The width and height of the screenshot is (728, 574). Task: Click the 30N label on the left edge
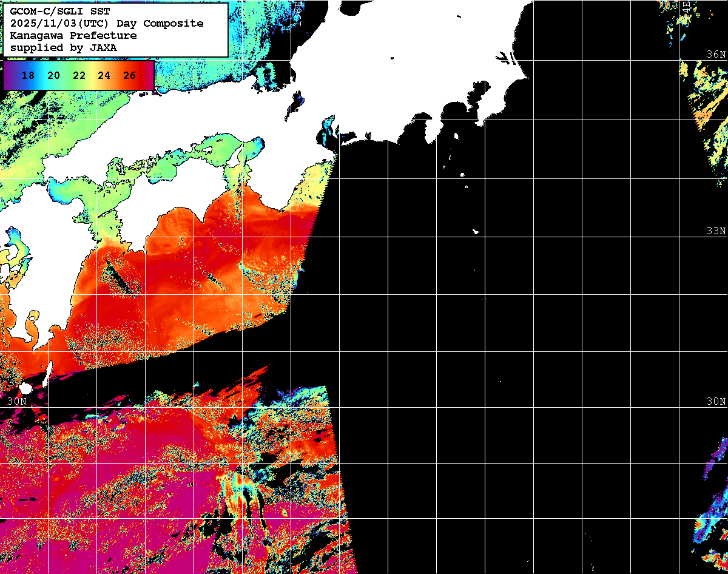(16, 401)
